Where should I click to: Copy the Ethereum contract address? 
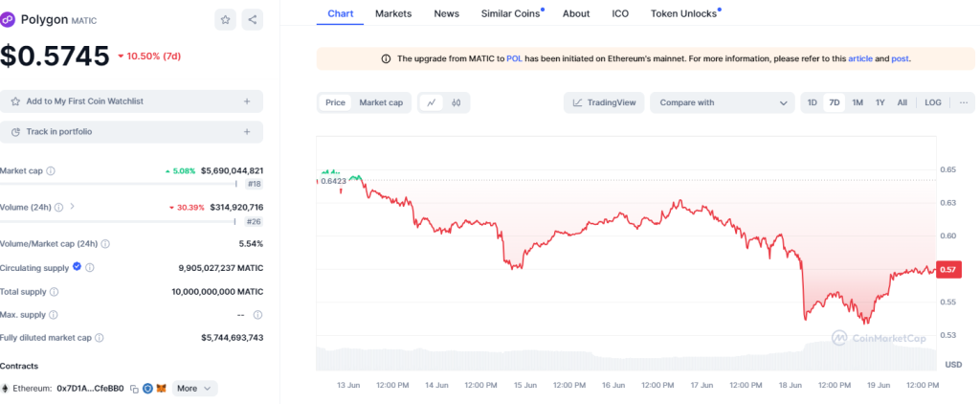point(134,389)
